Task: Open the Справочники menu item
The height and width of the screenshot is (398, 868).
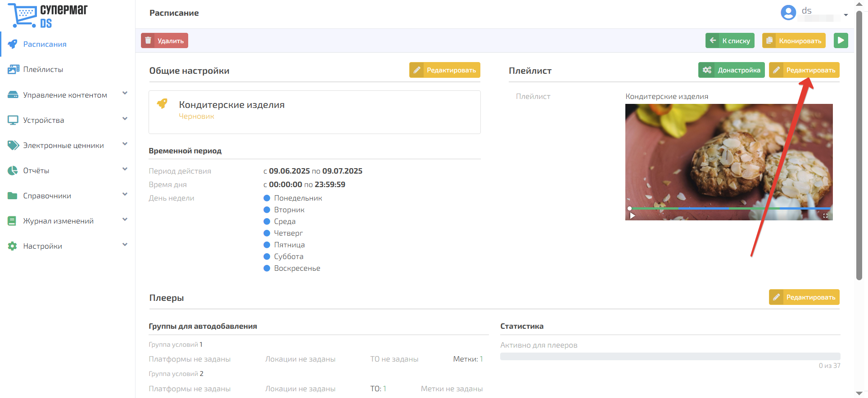Action: pyautogui.click(x=68, y=196)
